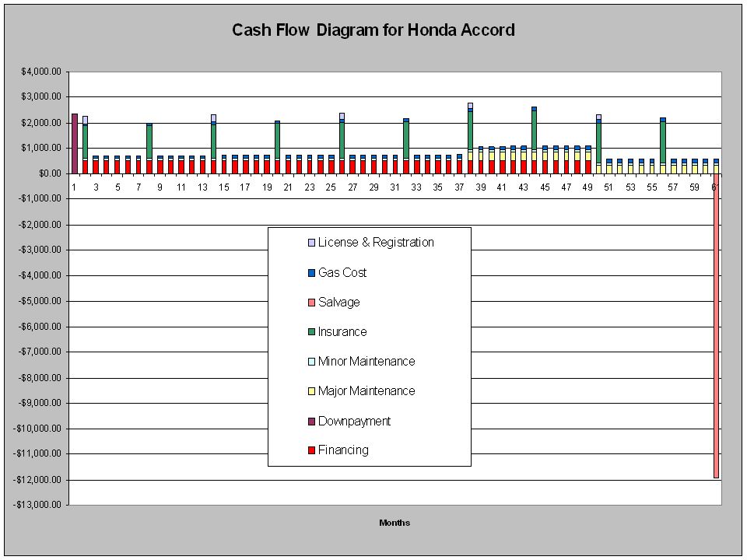Click the Minor Maintenance legend label
Viewport: 747px width, 560px height.
(366, 362)
